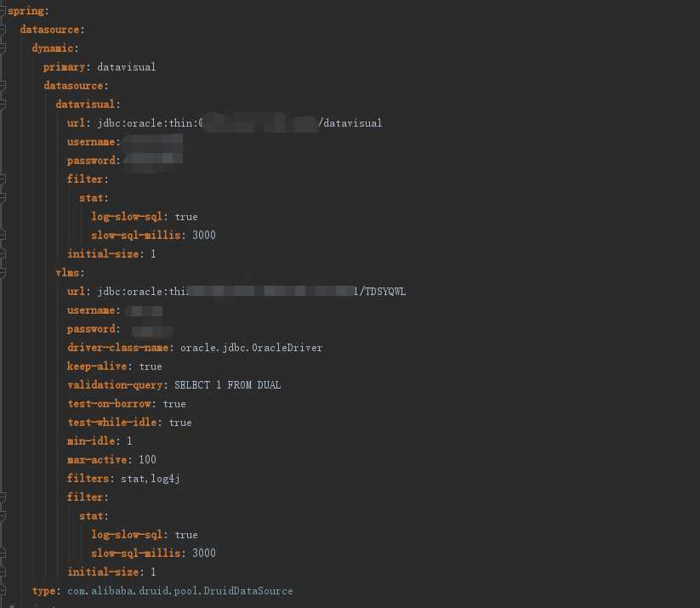Place cursor on driver-class-name key
This screenshot has width=700, height=608.
[x=121, y=348]
